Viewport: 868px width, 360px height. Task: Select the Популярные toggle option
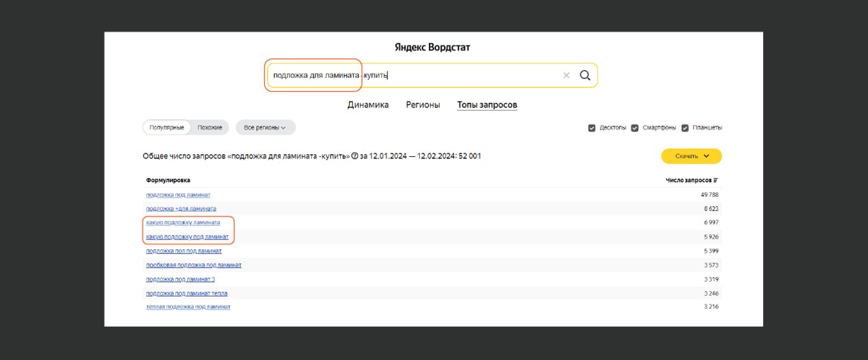click(x=167, y=128)
